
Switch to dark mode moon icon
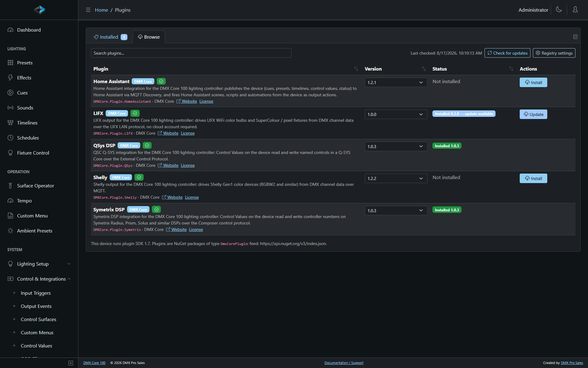point(559,10)
